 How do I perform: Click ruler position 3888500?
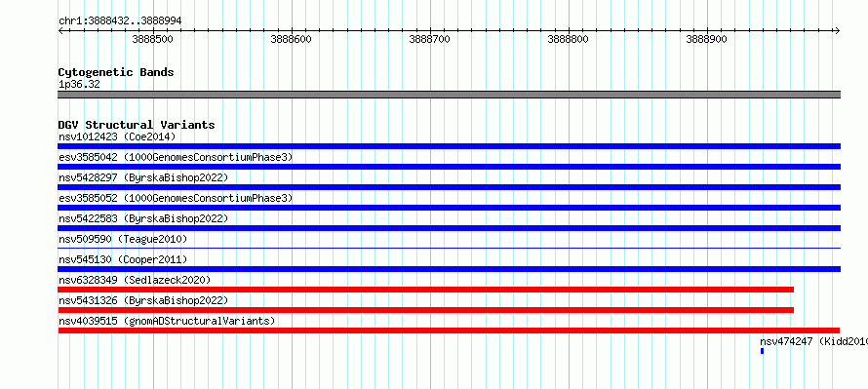(153, 39)
